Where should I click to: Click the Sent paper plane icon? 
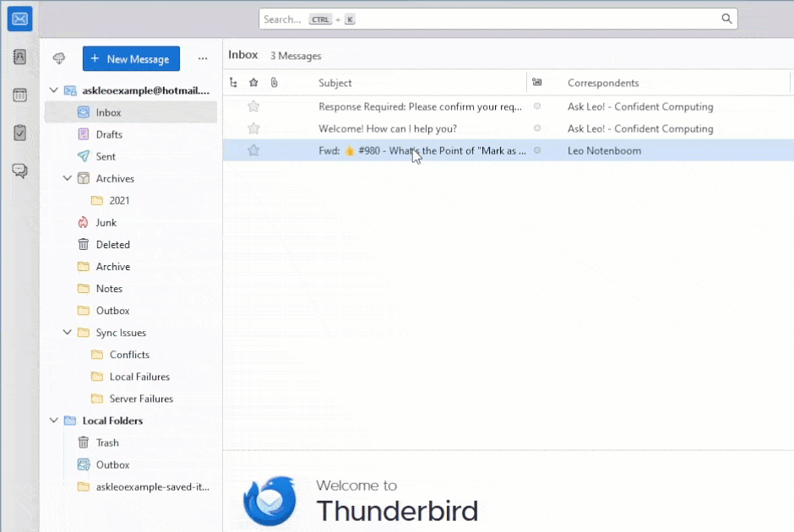(84, 156)
